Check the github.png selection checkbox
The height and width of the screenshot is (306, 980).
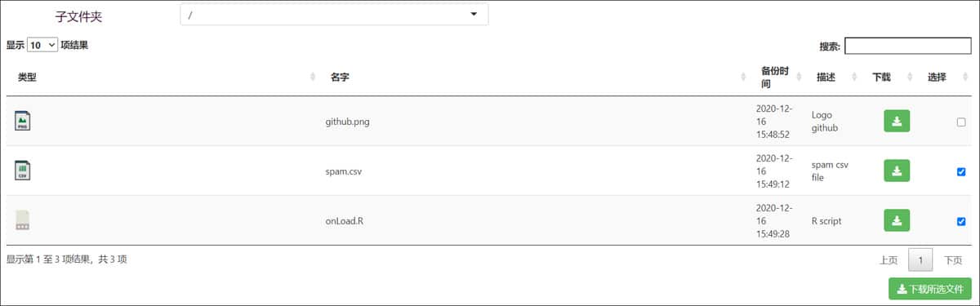961,122
